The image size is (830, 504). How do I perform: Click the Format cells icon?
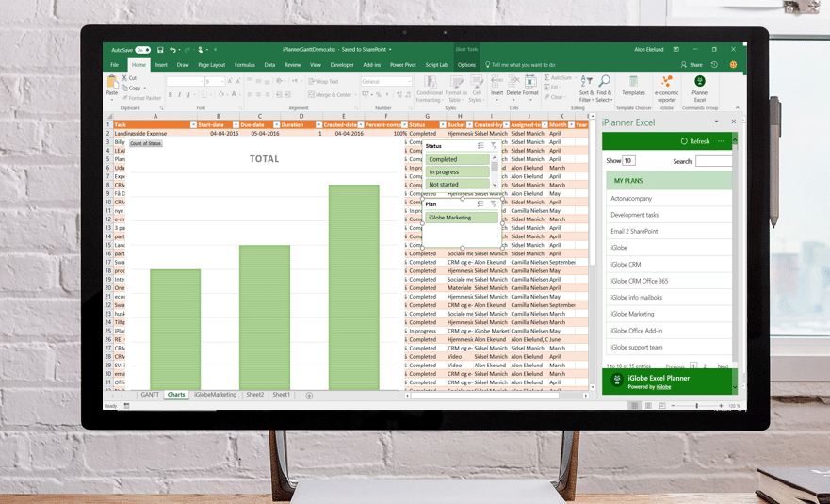point(530,81)
